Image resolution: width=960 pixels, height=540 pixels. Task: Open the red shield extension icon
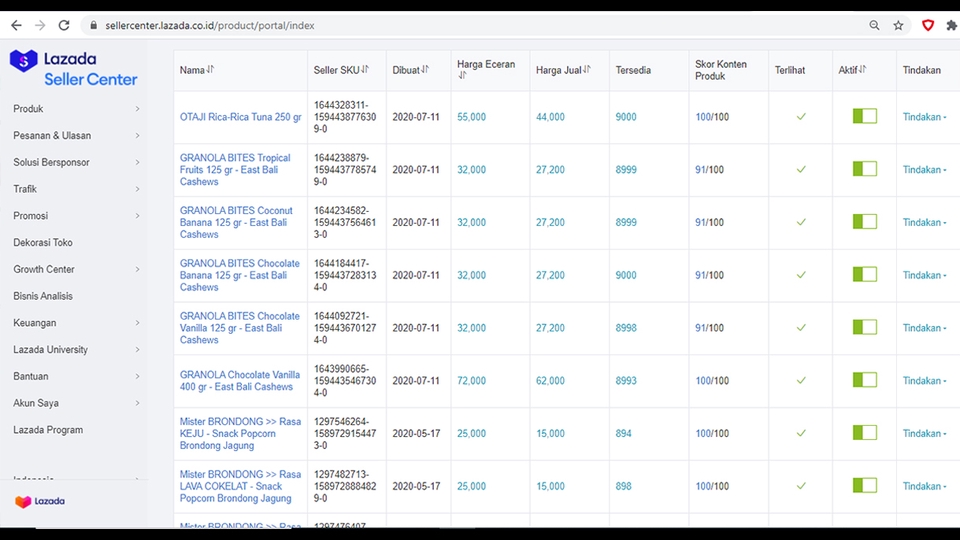pyautogui.click(x=928, y=25)
